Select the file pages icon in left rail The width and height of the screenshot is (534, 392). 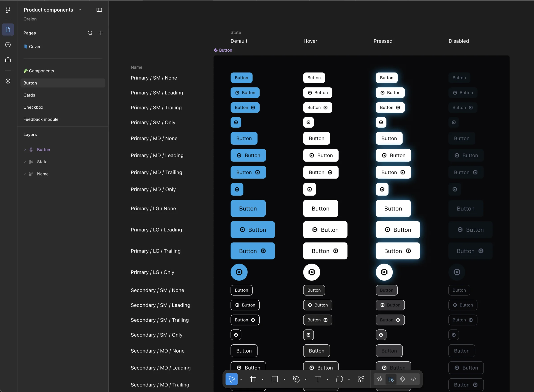[8, 30]
